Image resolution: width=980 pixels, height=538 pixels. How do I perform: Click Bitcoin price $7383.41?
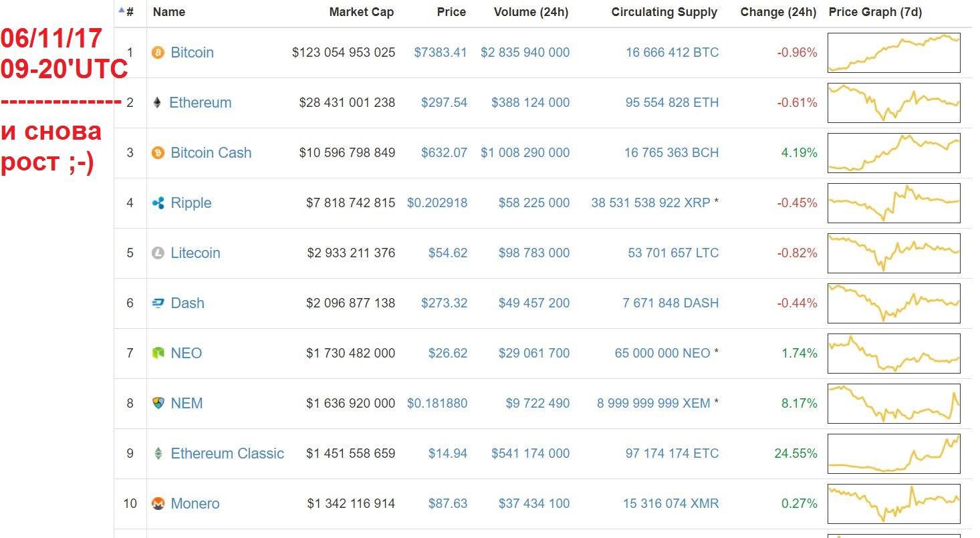441,52
